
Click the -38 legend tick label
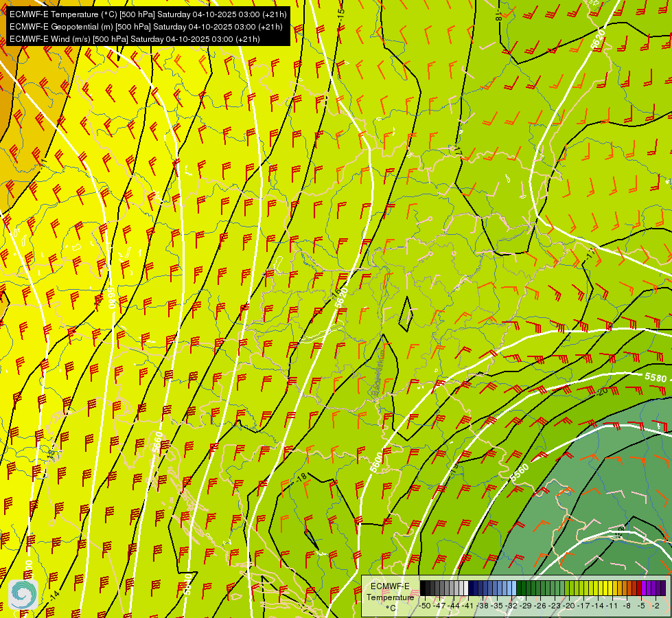[483, 606]
